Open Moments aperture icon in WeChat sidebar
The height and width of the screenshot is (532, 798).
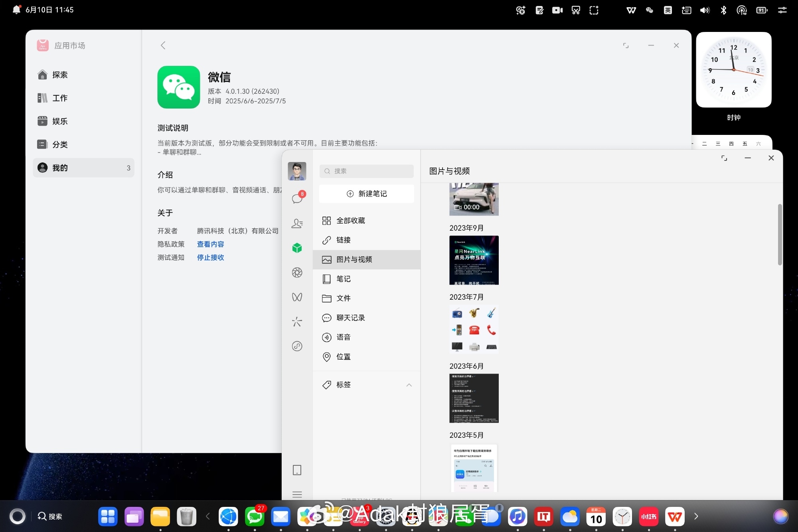(297, 273)
